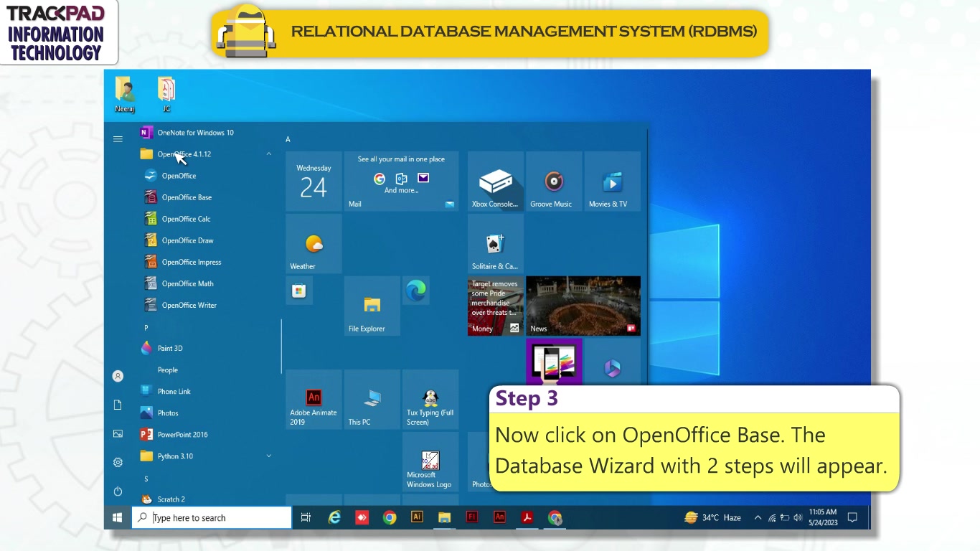
Task: Open Documents from Start sidebar
Action: 118,405
